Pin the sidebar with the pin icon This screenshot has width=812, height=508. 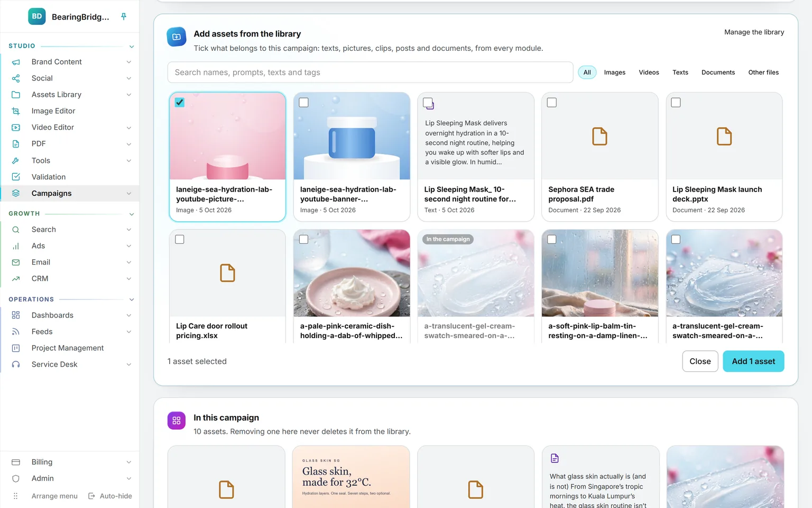pos(124,16)
